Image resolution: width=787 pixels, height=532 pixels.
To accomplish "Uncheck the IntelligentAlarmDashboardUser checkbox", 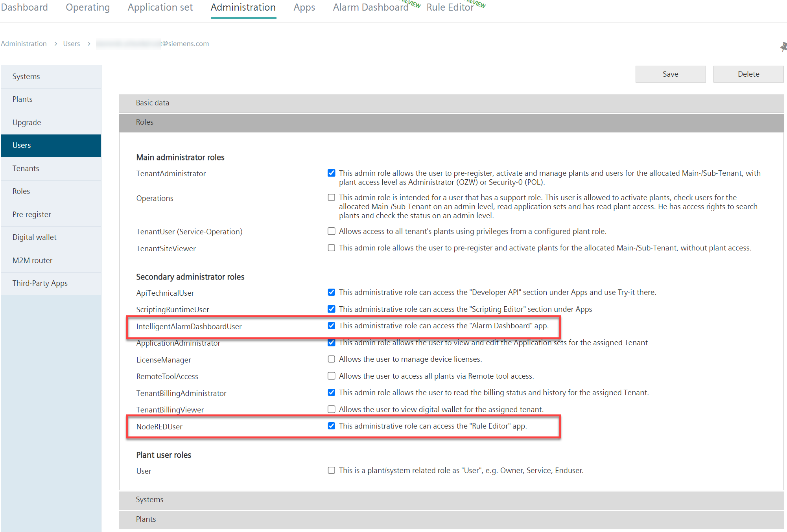I will coord(332,326).
